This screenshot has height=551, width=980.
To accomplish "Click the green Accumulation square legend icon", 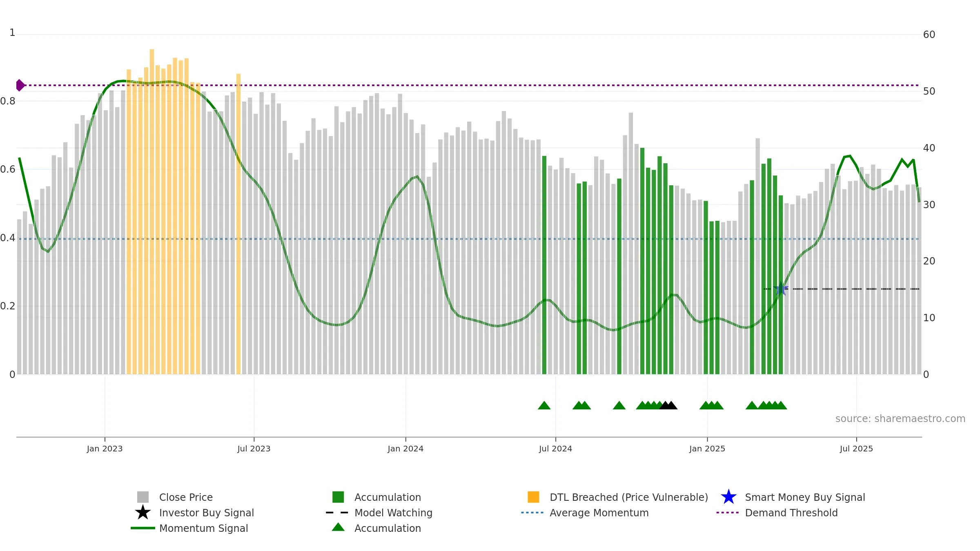I will [338, 497].
